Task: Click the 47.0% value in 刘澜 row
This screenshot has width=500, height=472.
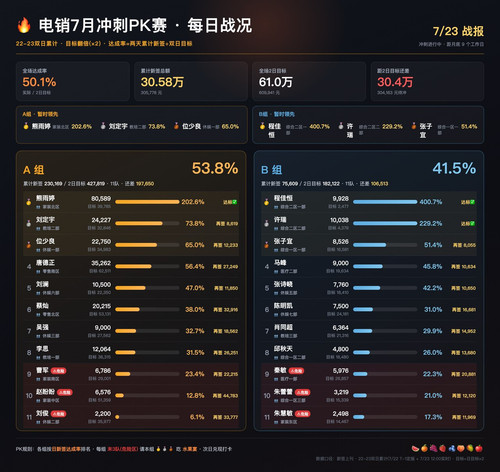Action: (x=195, y=288)
